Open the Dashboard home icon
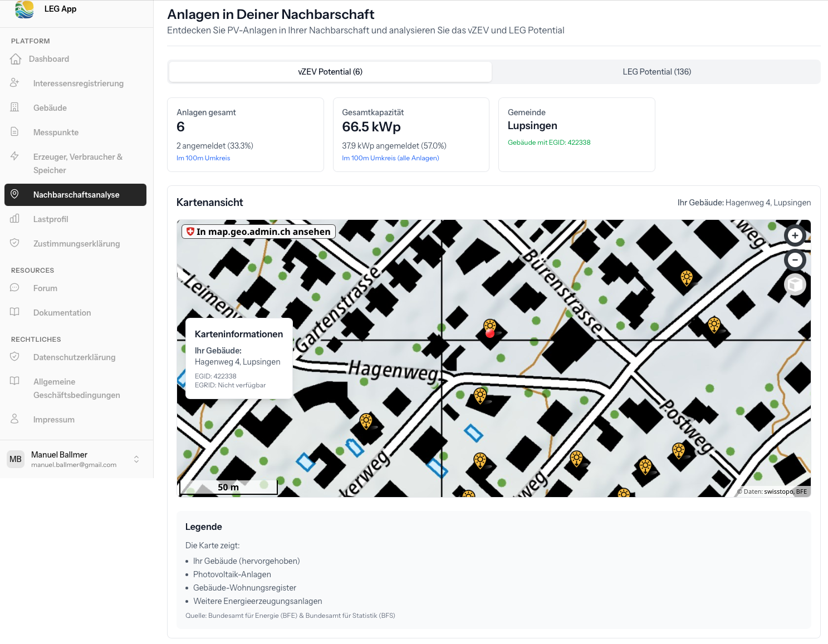828x644 pixels. [x=16, y=59]
